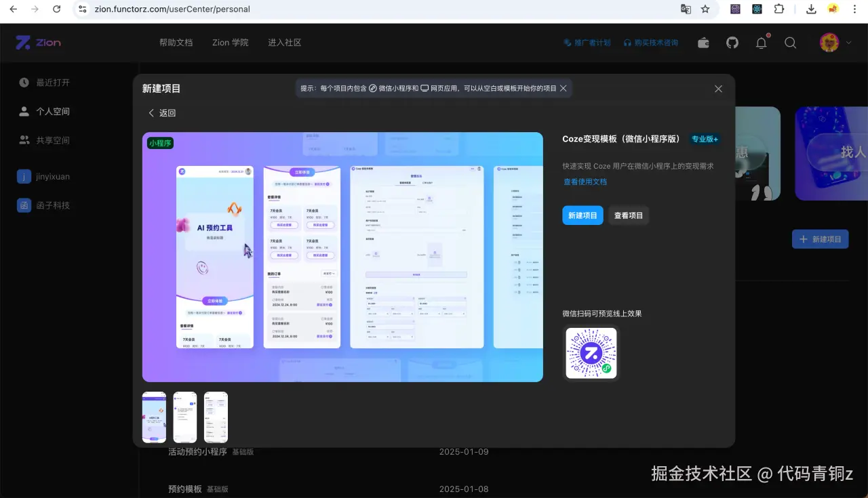
Task: Click the Zion logo
Action: (x=39, y=43)
